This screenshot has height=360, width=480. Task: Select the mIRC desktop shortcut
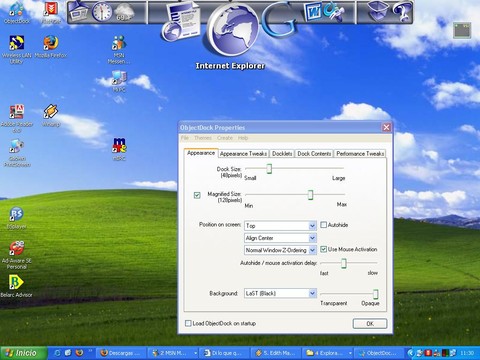(x=119, y=149)
